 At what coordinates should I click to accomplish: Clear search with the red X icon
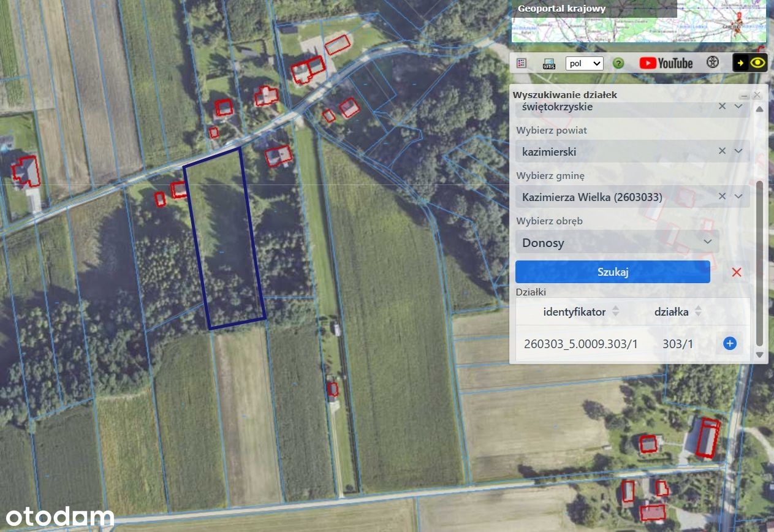click(737, 272)
